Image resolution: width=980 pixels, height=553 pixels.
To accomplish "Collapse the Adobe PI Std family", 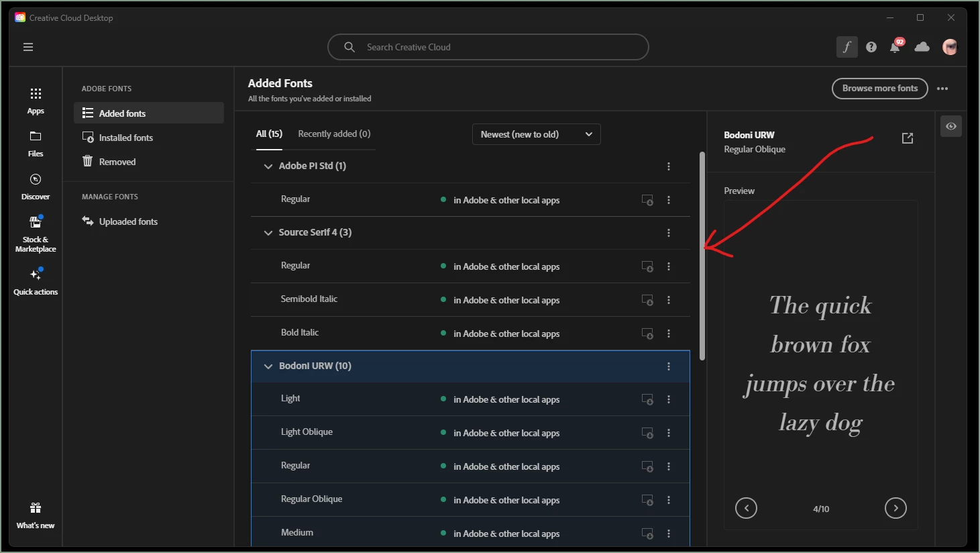I will 268,166.
